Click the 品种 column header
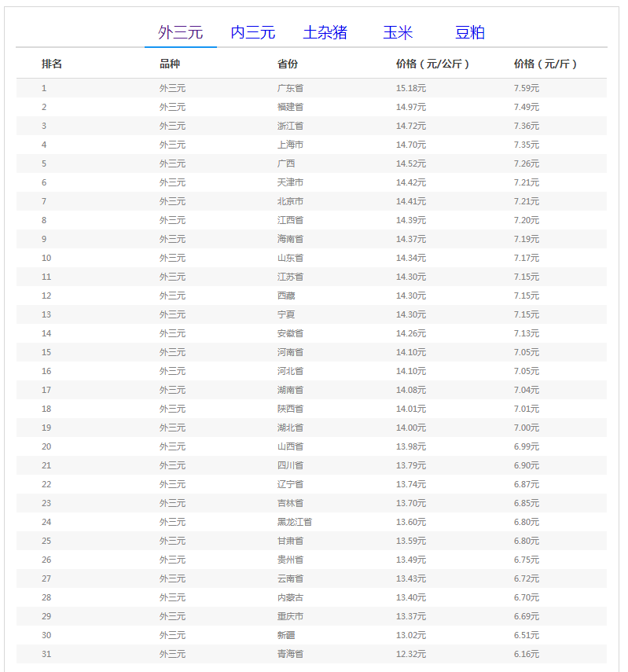Screen dimensions: 628x672 pyautogui.click(x=170, y=64)
